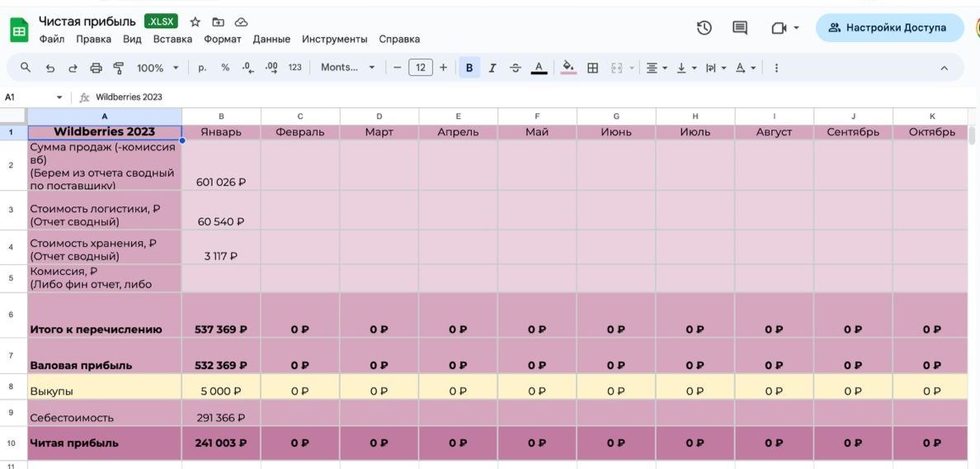Undo the last action

tap(50, 68)
